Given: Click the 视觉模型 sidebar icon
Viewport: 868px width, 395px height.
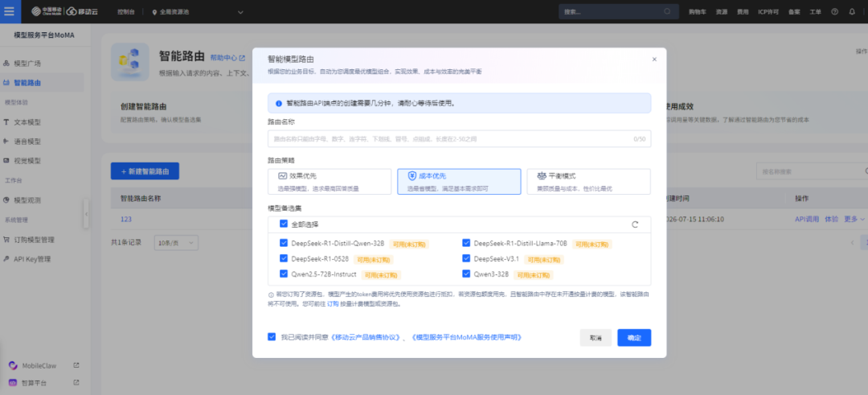Looking at the screenshot, I should [6, 161].
